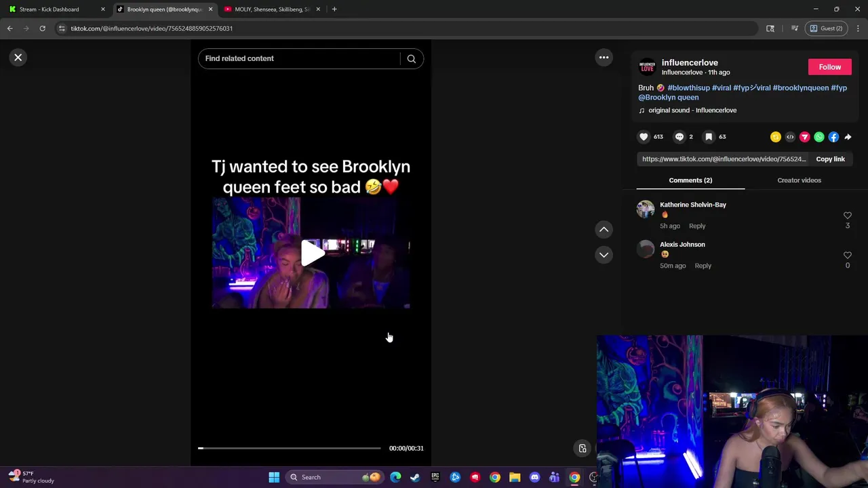Switch to MOLIY, Shenseea YouTube tab

(x=271, y=9)
